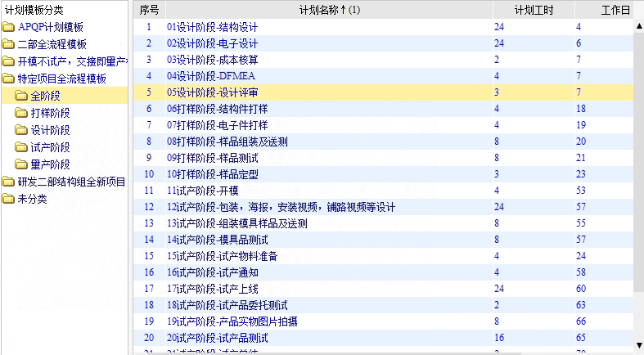
Task: Open plan 16试产阶段-试产通知
Action: 212,272
